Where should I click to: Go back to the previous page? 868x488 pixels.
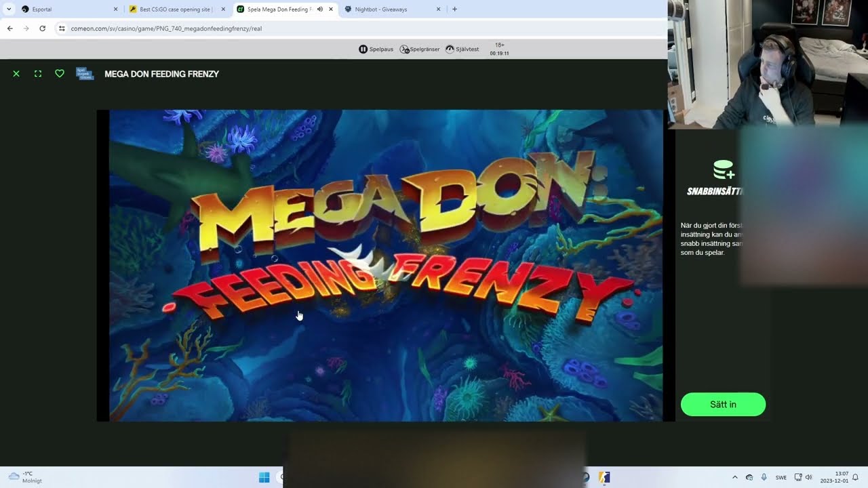[9, 28]
